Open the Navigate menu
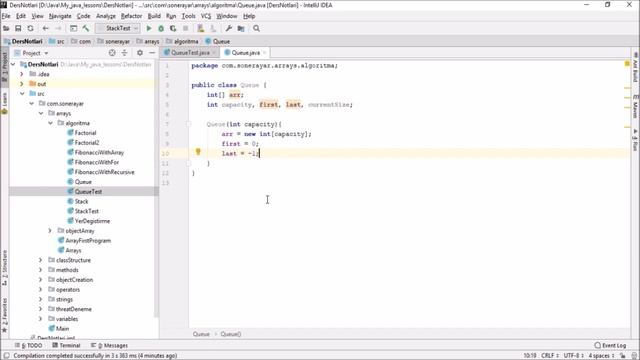The height and width of the screenshot is (360, 640). pos(60,16)
